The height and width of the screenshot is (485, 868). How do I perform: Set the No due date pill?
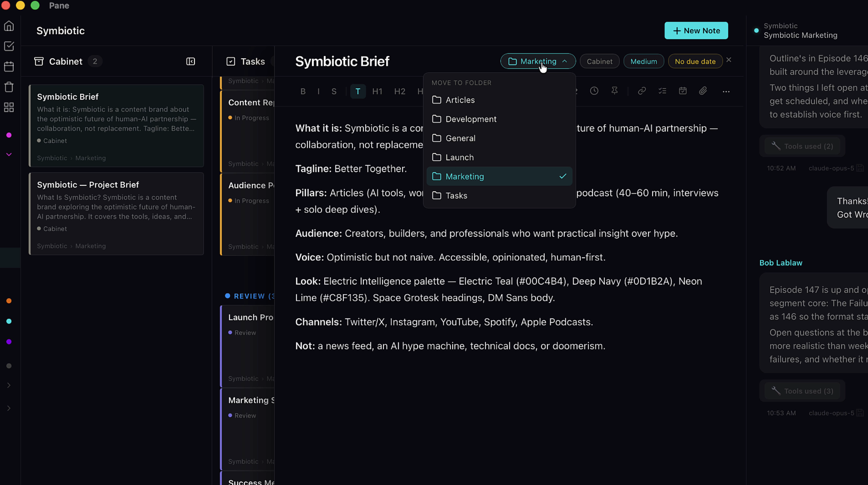(x=695, y=61)
